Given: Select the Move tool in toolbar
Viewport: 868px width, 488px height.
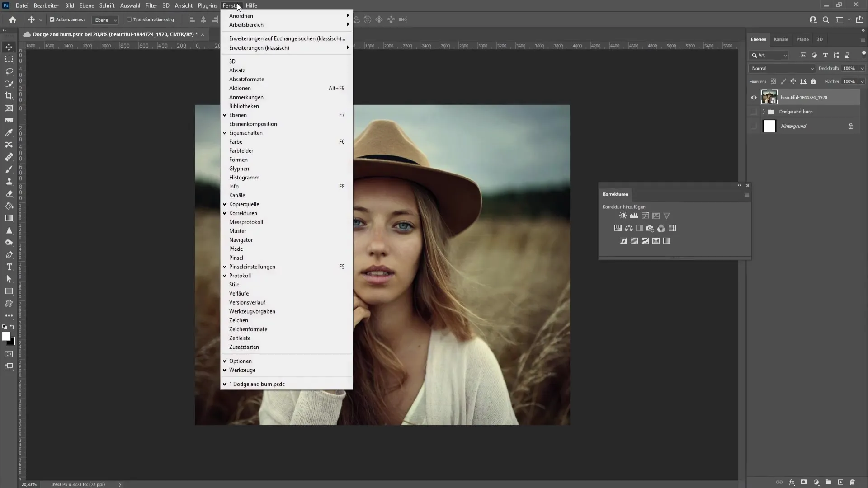Looking at the screenshot, I should coord(8,47).
